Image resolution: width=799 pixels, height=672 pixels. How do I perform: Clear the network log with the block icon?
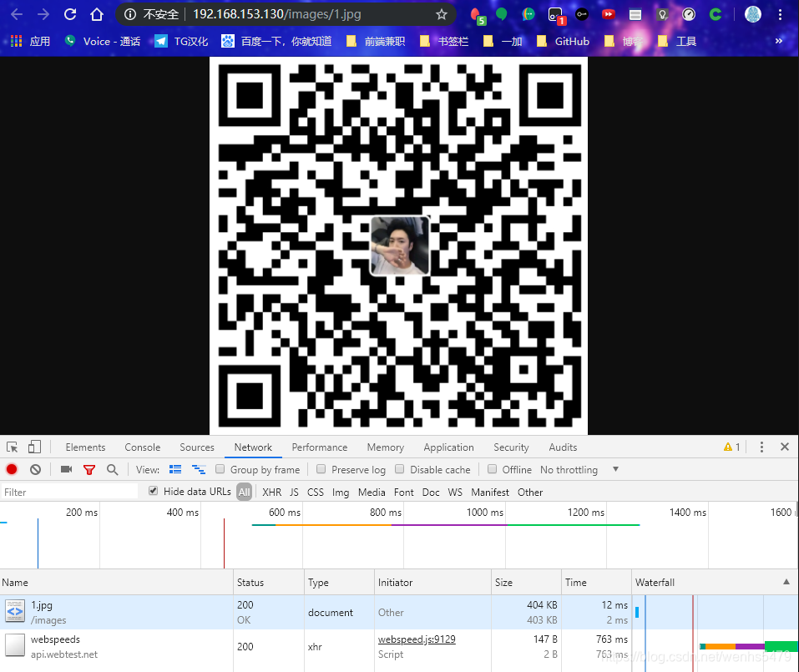(x=34, y=469)
